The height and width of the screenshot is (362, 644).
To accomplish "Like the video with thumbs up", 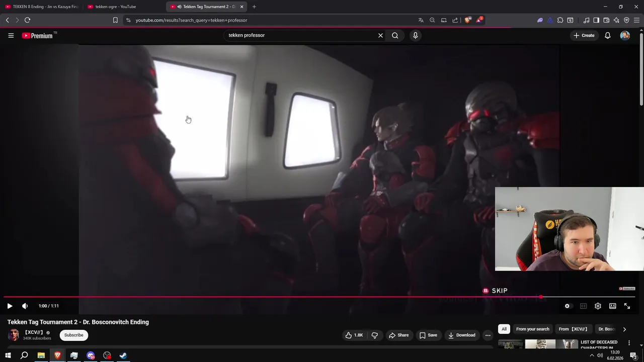I will coord(354,335).
